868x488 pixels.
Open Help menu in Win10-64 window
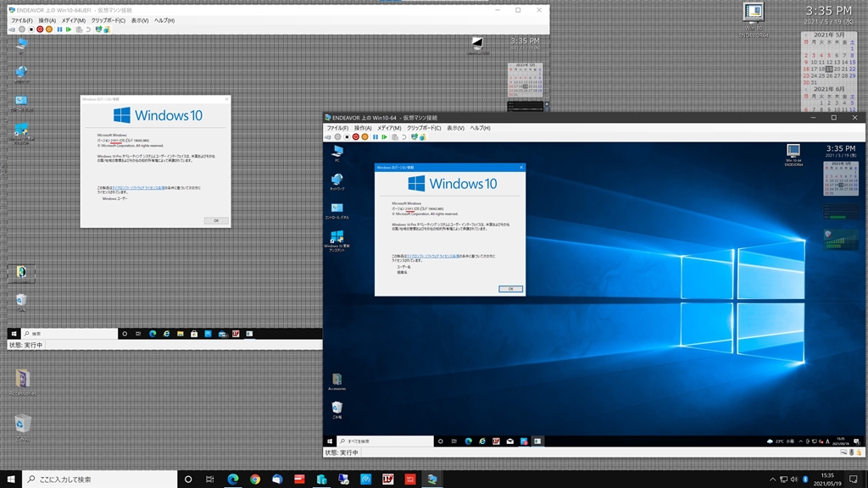pos(480,128)
